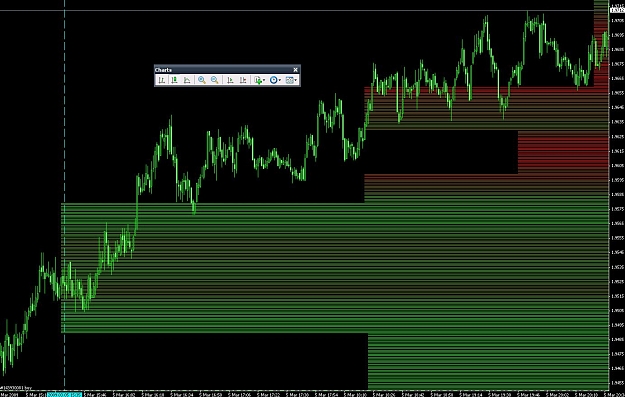
Task: Click the Templates icon
Action: 289,80
